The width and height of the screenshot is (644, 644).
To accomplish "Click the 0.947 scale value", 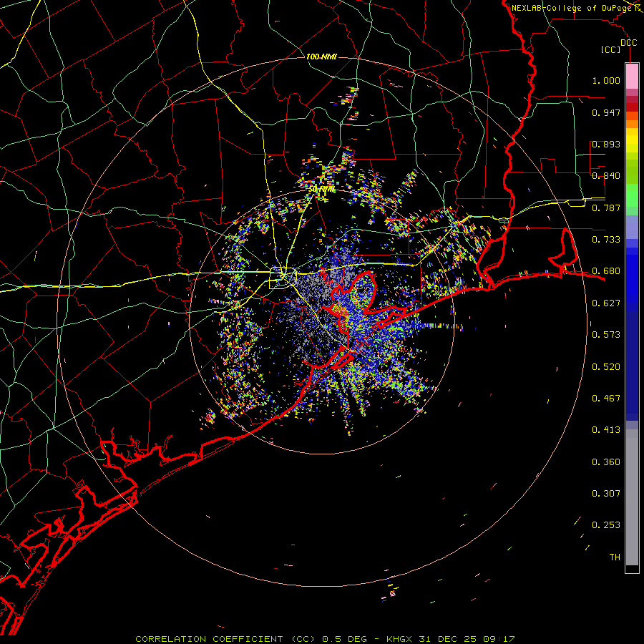I will pos(606,112).
